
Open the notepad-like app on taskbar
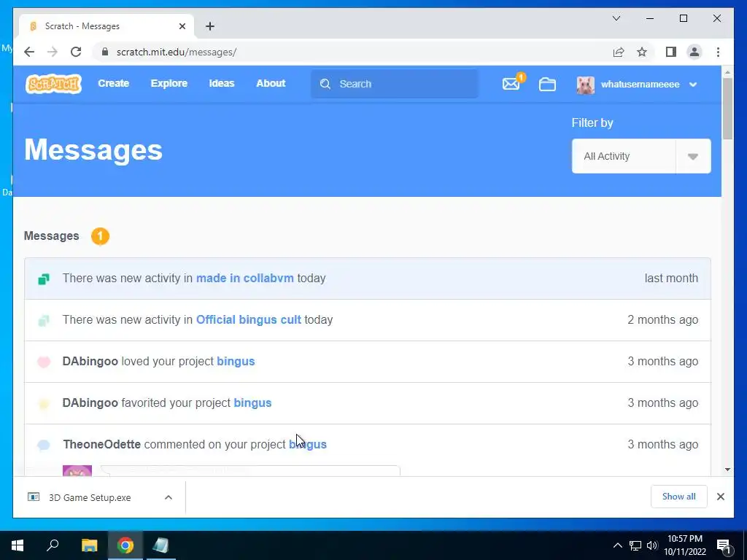(161, 545)
